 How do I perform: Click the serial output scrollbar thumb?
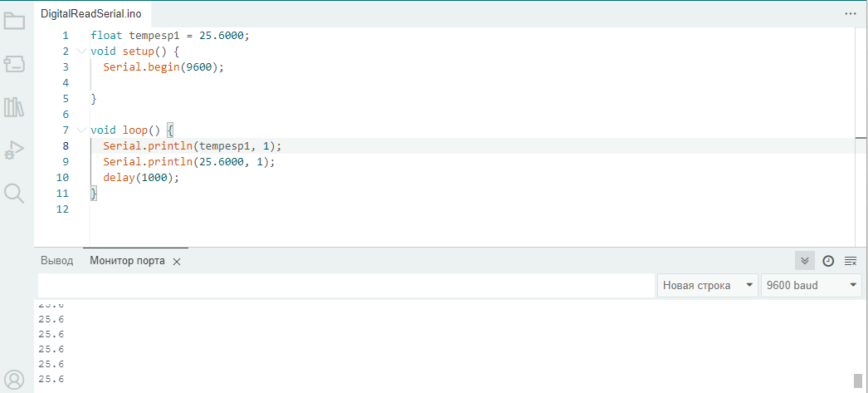coord(858,381)
